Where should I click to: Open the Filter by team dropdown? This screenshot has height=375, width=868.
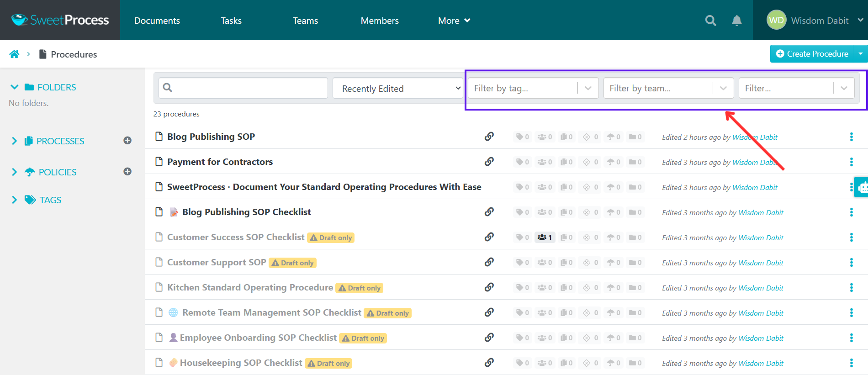[668, 88]
